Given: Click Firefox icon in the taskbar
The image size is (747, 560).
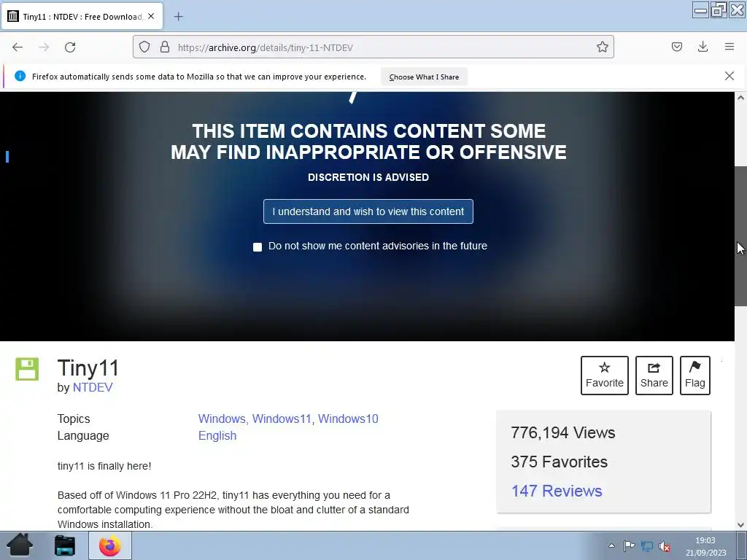Looking at the screenshot, I should [110, 545].
